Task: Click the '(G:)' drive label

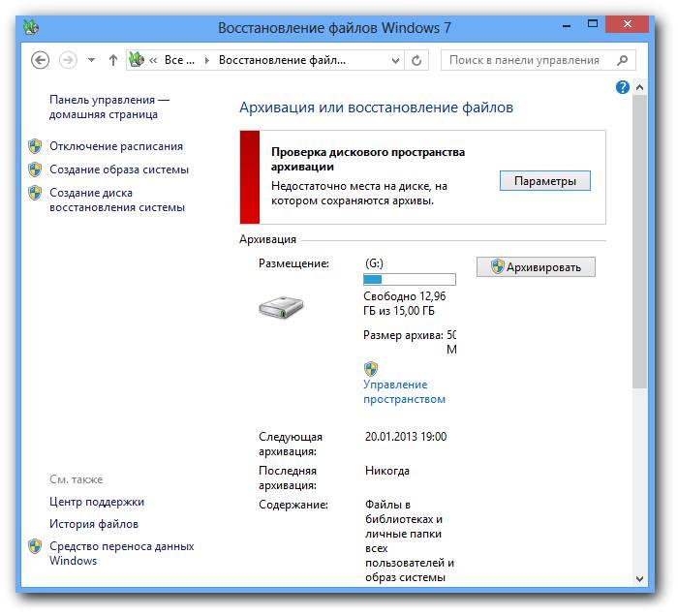Action: (x=374, y=263)
